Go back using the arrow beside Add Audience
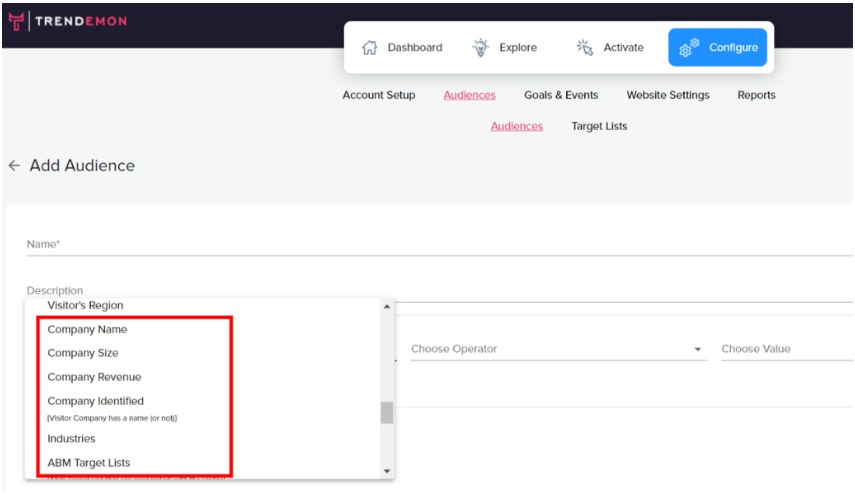 14,165
